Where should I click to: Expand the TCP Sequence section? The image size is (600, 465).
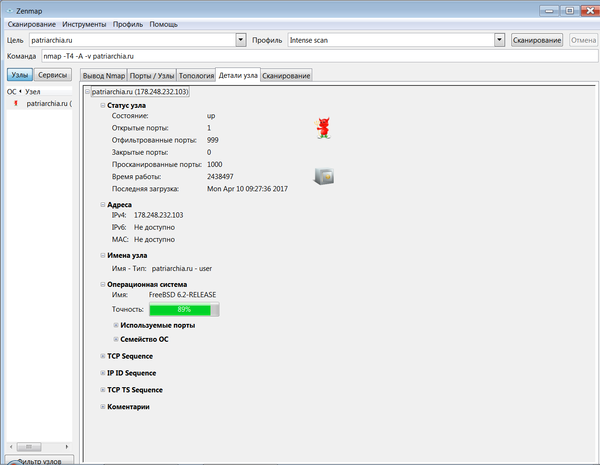[103, 356]
